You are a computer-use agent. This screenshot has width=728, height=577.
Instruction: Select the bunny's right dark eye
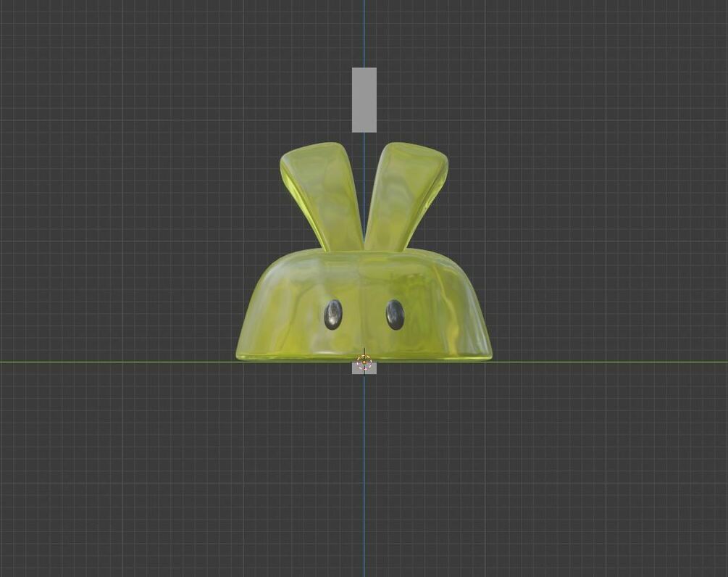point(395,315)
